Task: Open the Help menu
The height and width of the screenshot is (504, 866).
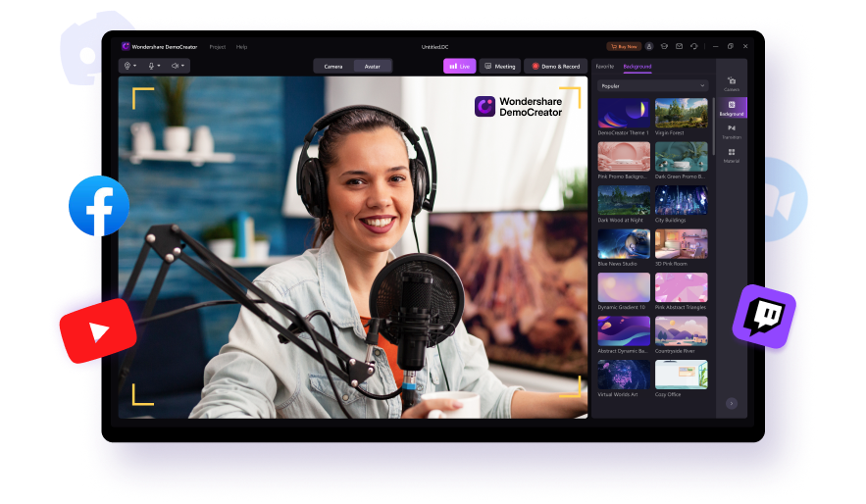Action: click(x=241, y=47)
